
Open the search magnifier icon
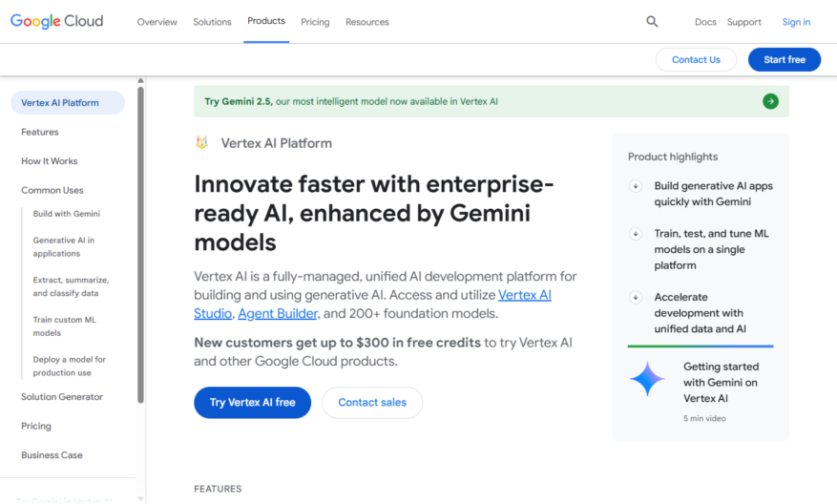[652, 22]
